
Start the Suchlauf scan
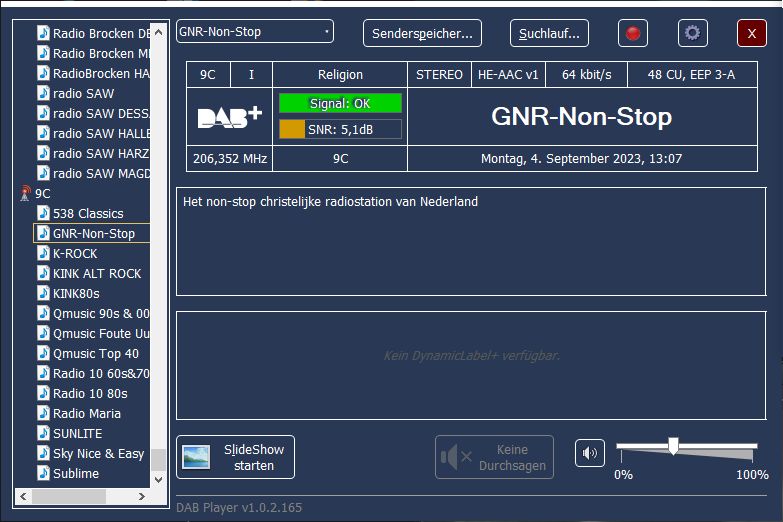tap(549, 33)
